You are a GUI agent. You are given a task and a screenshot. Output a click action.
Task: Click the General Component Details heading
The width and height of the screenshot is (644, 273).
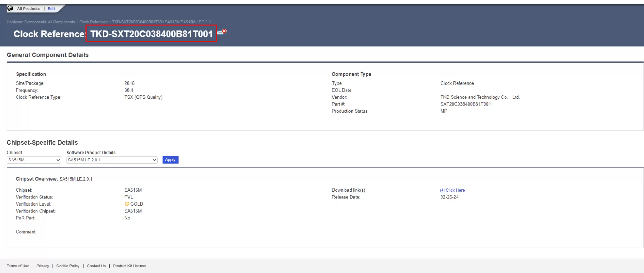pyautogui.click(x=48, y=55)
